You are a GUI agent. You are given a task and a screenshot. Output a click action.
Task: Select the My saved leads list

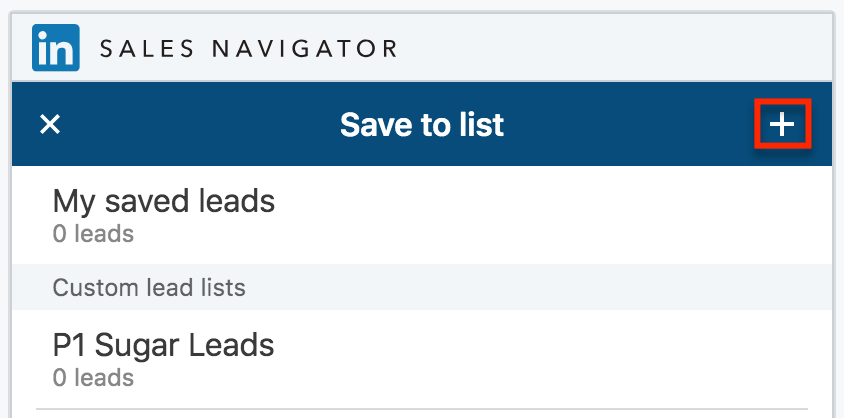pyautogui.click(x=163, y=215)
